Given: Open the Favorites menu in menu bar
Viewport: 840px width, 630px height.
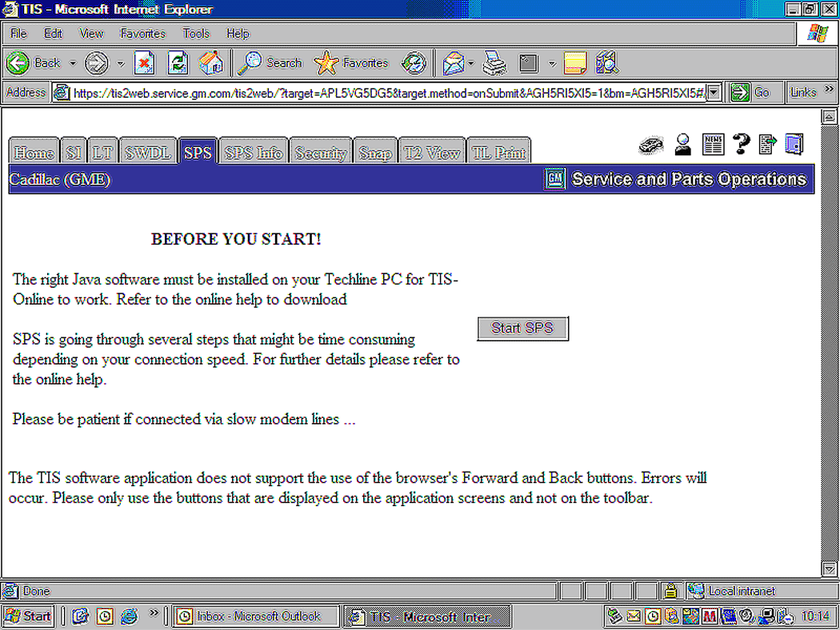Looking at the screenshot, I should [142, 34].
